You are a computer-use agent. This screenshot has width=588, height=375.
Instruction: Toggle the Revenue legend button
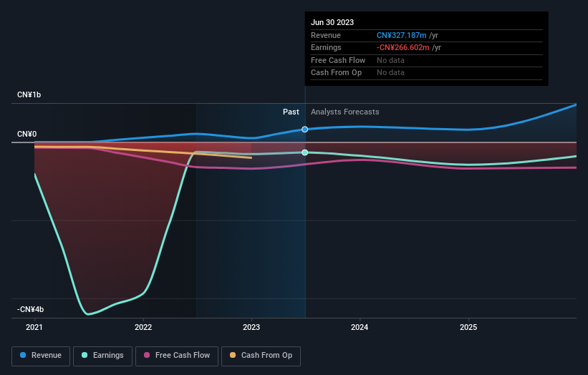coord(41,356)
